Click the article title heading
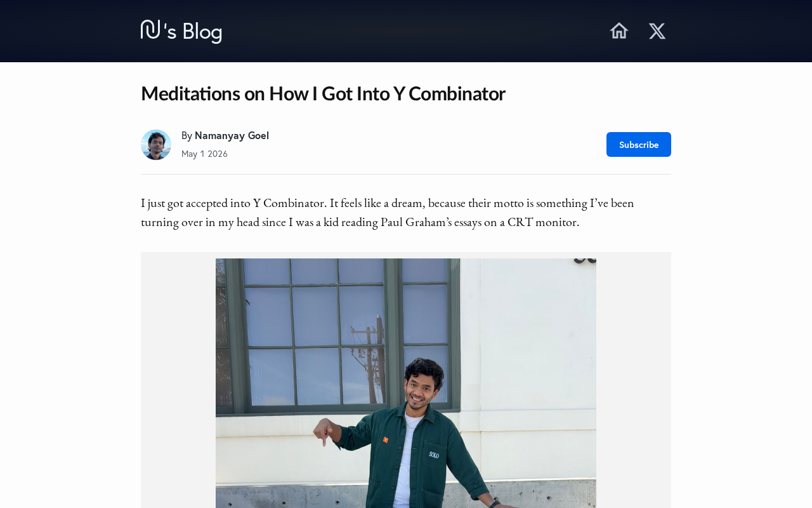Screen dimensions: 812x508 click(x=323, y=93)
